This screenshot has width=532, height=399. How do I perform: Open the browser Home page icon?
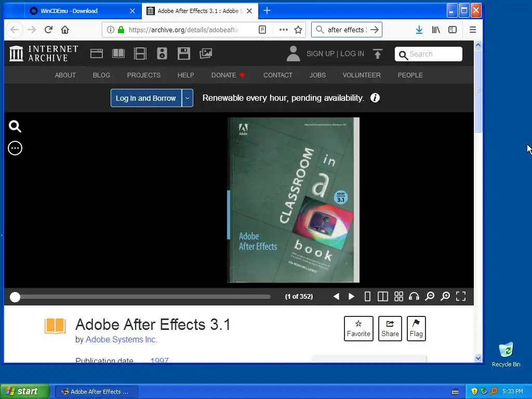[x=65, y=30]
